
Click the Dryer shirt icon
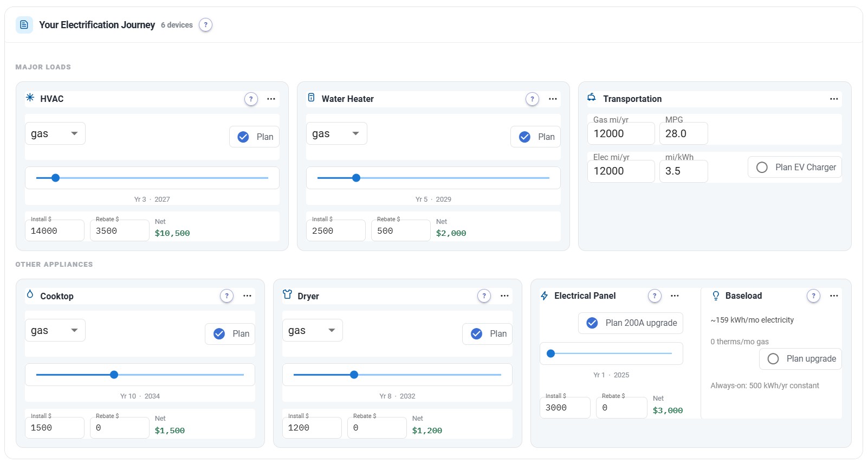pyautogui.click(x=288, y=294)
